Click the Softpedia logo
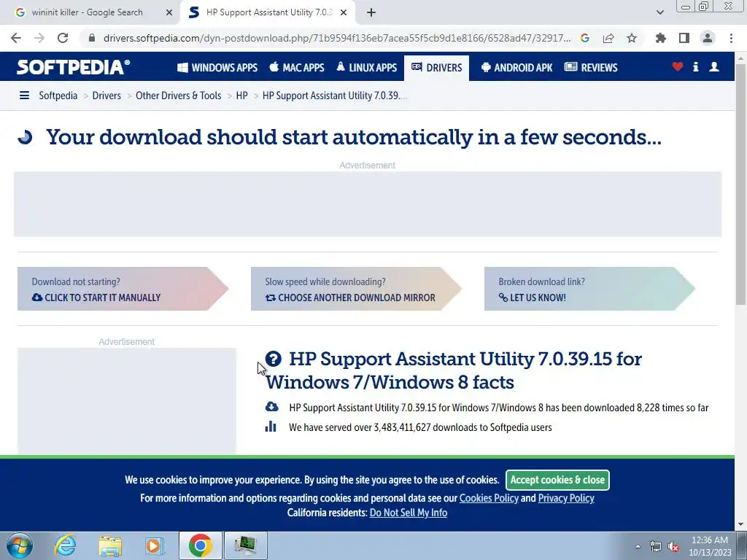 74,67
